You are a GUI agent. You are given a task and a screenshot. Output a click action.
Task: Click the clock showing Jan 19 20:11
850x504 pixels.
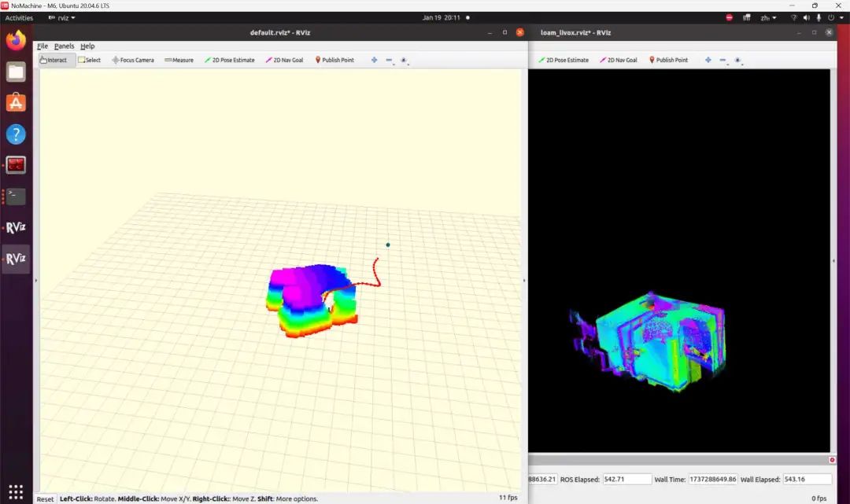pyautogui.click(x=442, y=18)
